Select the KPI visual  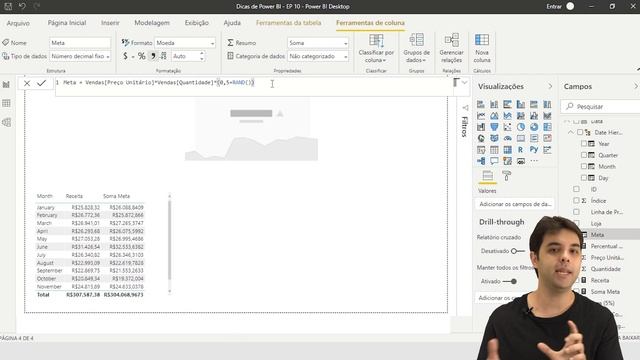(x=547, y=138)
